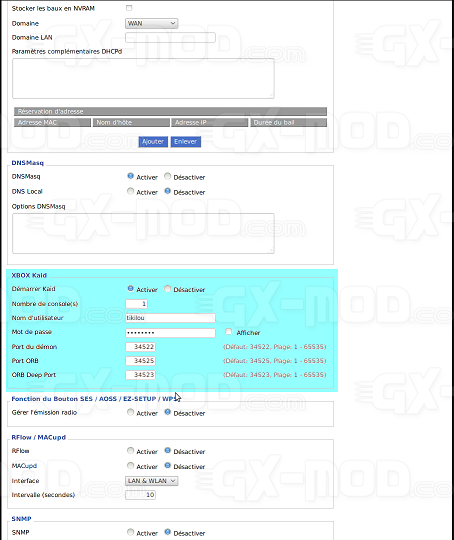Tick the 'Stocker les baux en NVRAM' checkbox

(x=129, y=8)
